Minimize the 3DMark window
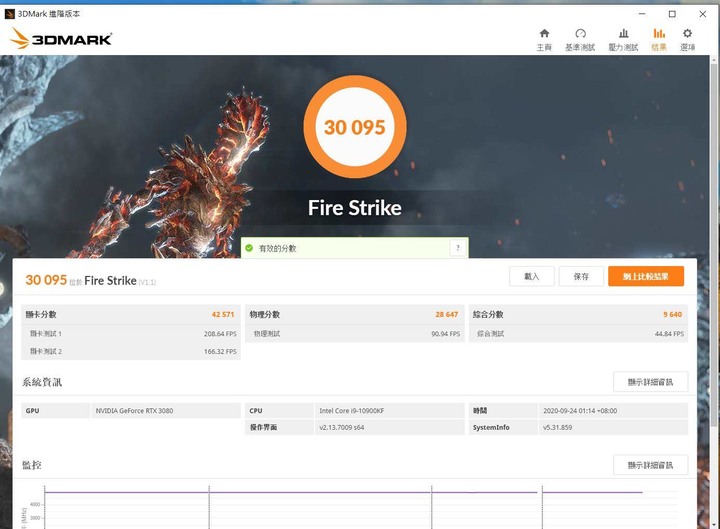The image size is (720, 529). point(642,14)
